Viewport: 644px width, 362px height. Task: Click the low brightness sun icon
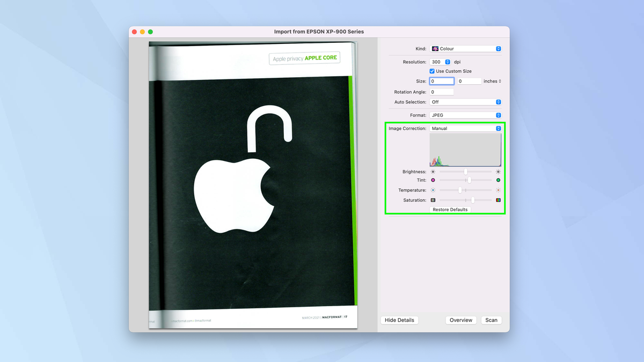pyautogui.click(x=433, y=172)
